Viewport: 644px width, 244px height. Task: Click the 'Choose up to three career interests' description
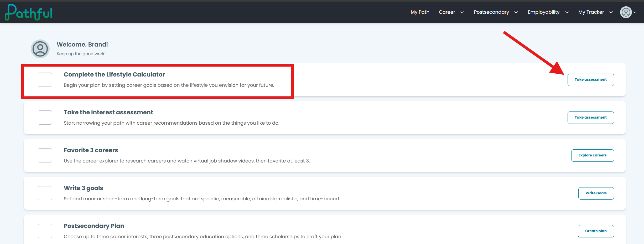coord(203,237)
